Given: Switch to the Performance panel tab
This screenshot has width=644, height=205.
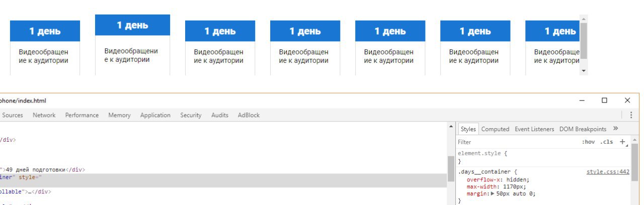Looking at the screenshot, I should [82, 115].
